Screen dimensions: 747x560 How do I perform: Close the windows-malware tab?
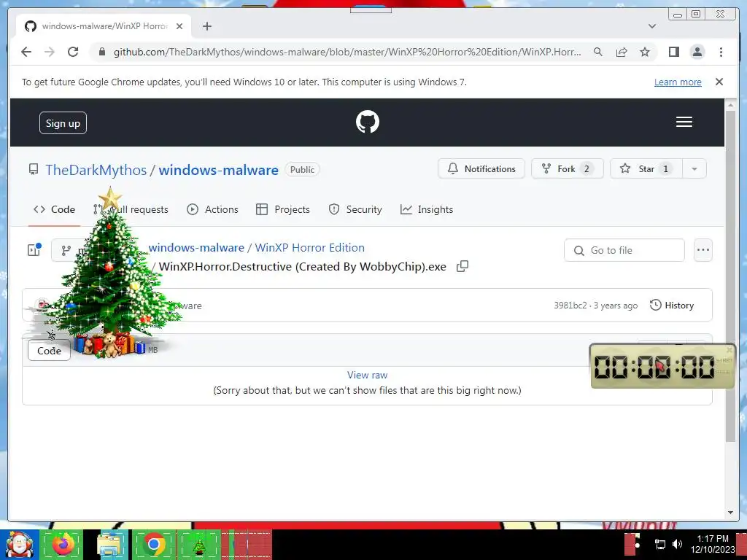pyautogui.click(x=179, y=26)
